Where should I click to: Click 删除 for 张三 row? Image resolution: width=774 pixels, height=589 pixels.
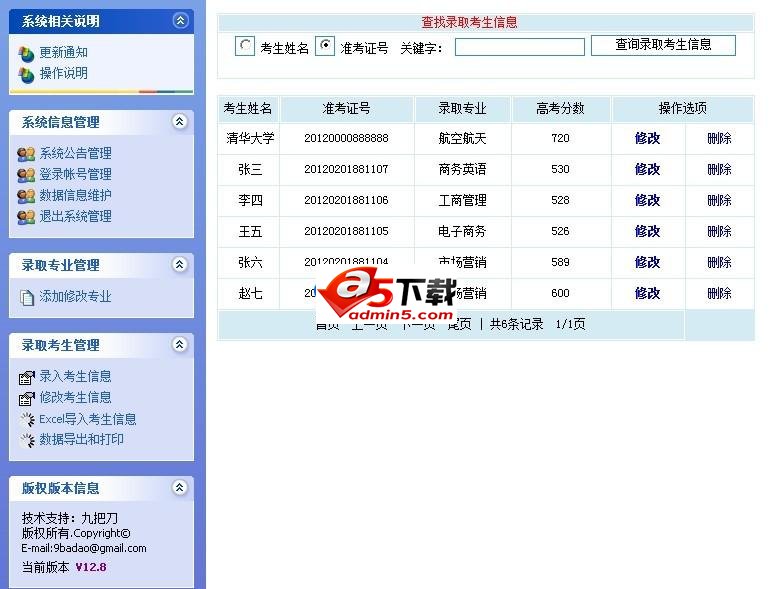pyautogui.click(x=720, y=169)
